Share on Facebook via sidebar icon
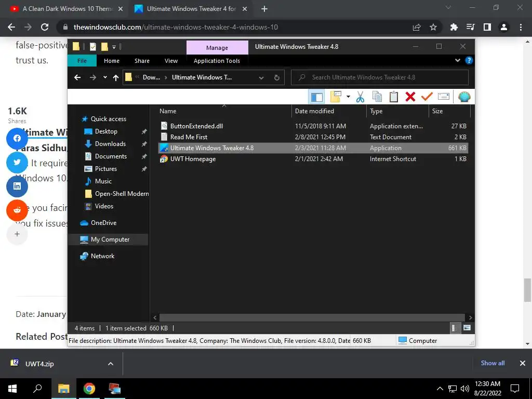Viewport: 532px width, 399px height. coord(17,138)
